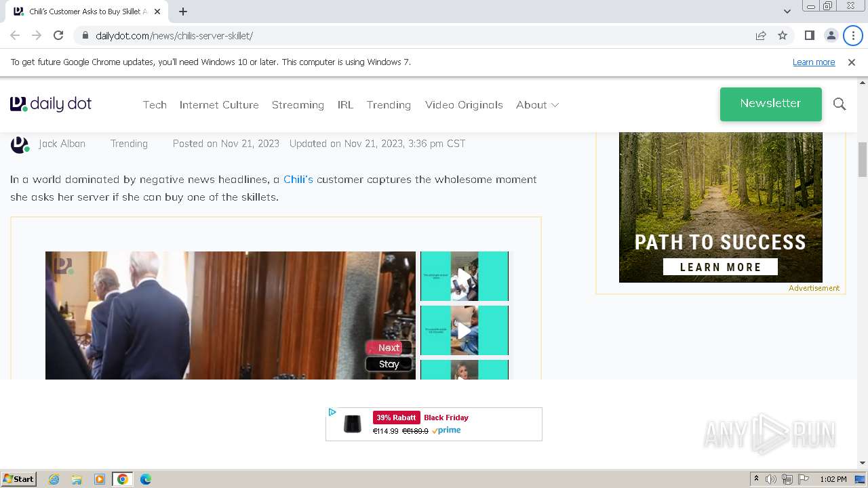Open the network status tray icon
The width and height of the screenshot is (868, 488).
(x=787, y=479)
